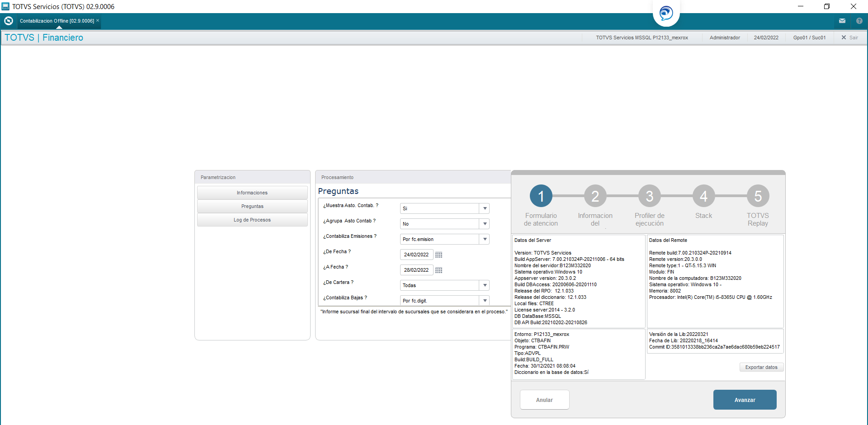Click the TOTVS logo icon in the tab bar
868x425 pixels.
(x=9, y=21)
